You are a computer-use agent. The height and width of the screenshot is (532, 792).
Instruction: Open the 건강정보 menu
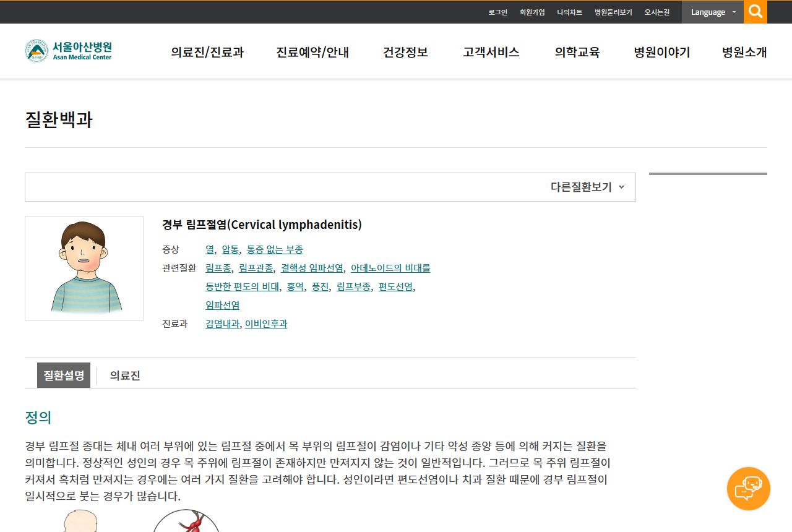pos(405,52)
